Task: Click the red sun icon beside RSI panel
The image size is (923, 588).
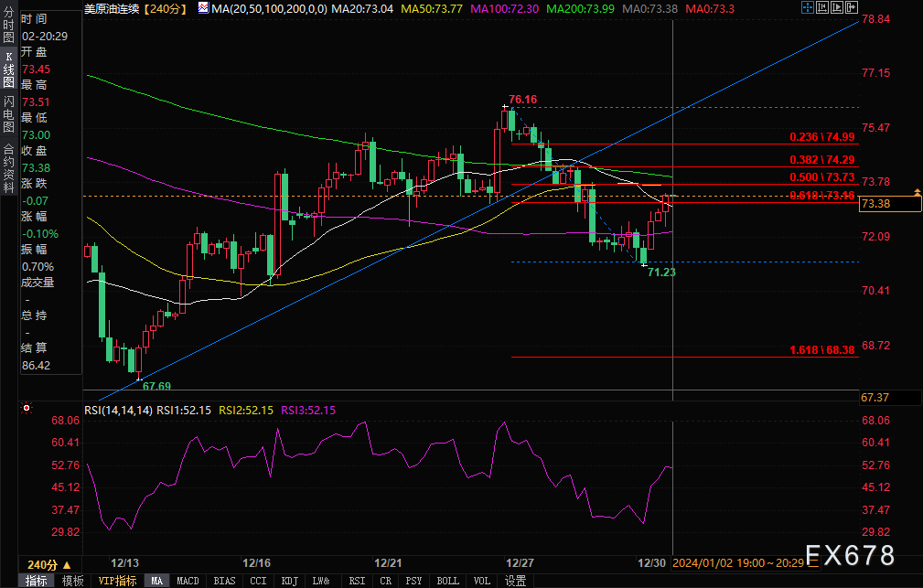Action: point(27,408)
